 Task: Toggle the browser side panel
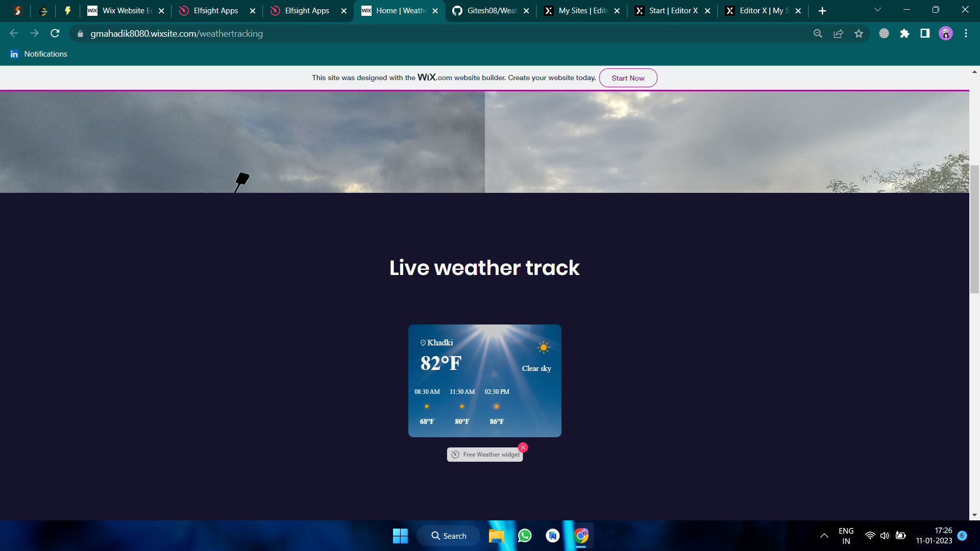point(925,34)
